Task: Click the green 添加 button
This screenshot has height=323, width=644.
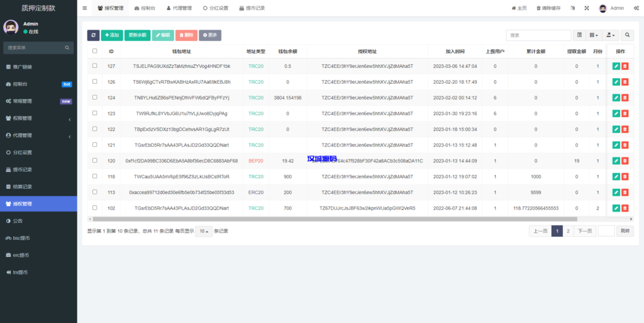Action: (111, 35)
